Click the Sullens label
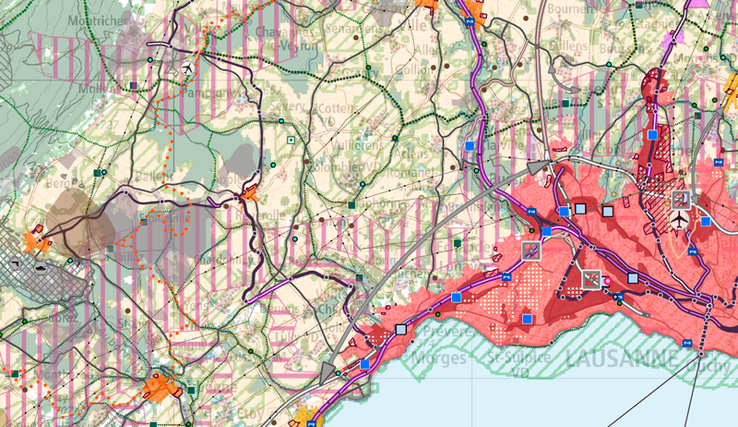The image size is (738, 427). (x=568, y=46)
